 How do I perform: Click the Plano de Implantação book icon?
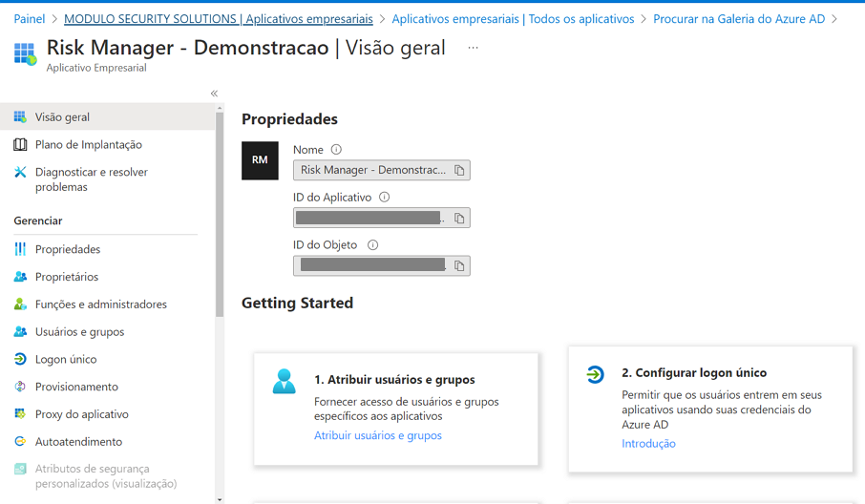pyautogui.click(x=20, y=144)
